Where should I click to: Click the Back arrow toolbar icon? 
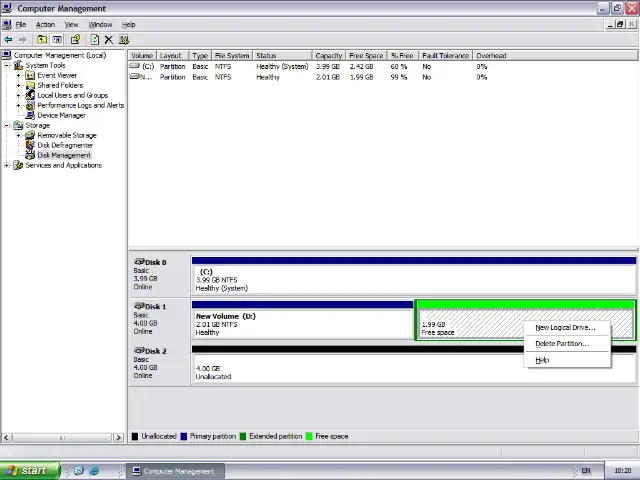8,40
